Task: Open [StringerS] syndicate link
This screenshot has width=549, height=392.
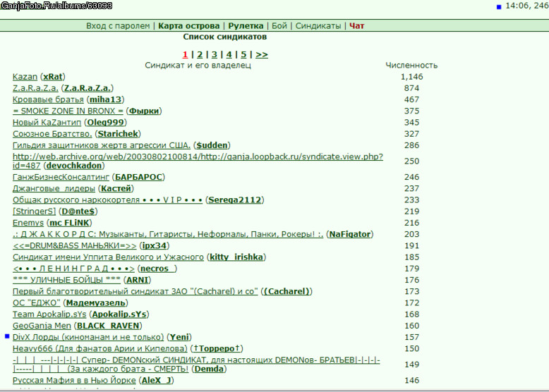Action: (x=35, y=212)
